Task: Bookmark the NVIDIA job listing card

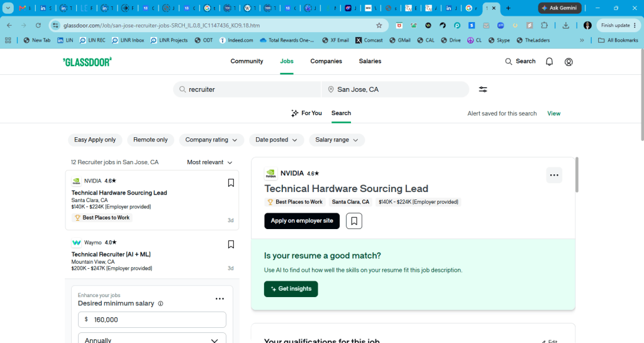Action: coord(231,183)
